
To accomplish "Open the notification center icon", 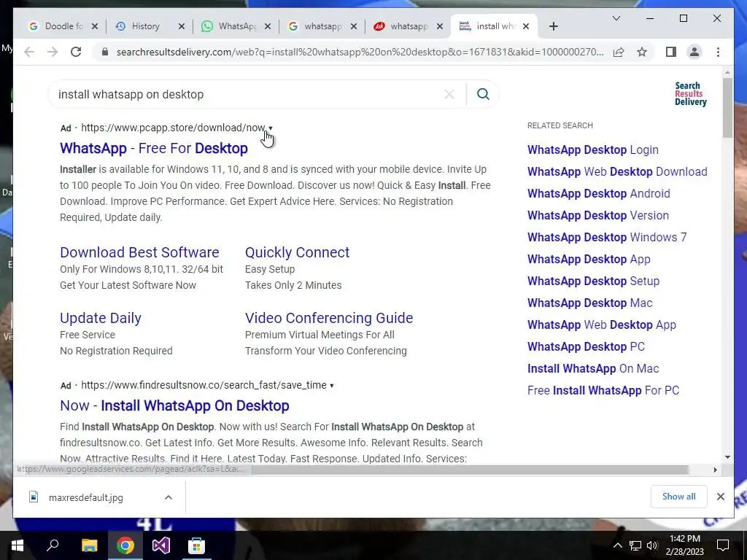I will [x=723, y=545].
